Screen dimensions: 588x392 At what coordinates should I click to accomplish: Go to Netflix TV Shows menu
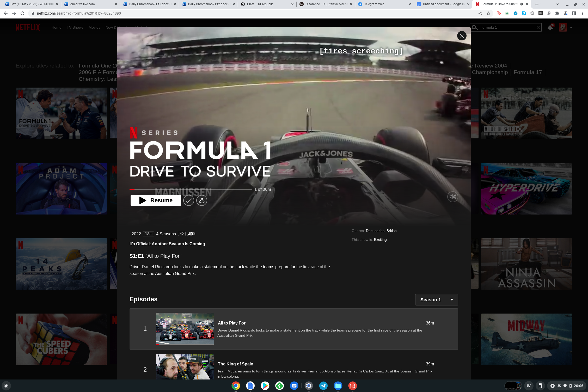tap(75, 27)
